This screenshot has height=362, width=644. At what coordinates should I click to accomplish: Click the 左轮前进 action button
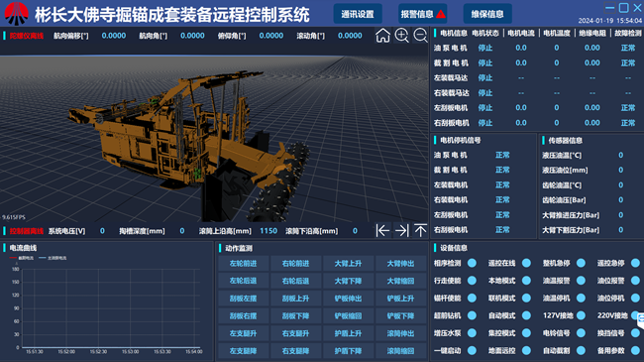[243, 263]
